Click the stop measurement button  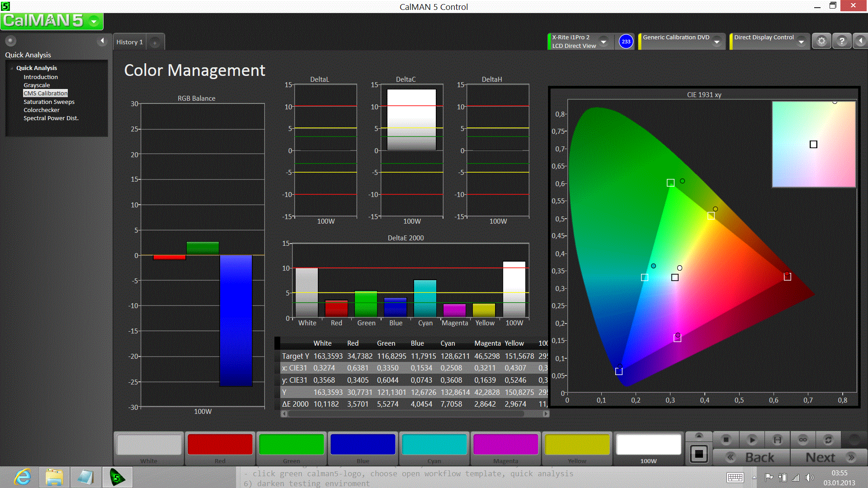click(726, 439)
